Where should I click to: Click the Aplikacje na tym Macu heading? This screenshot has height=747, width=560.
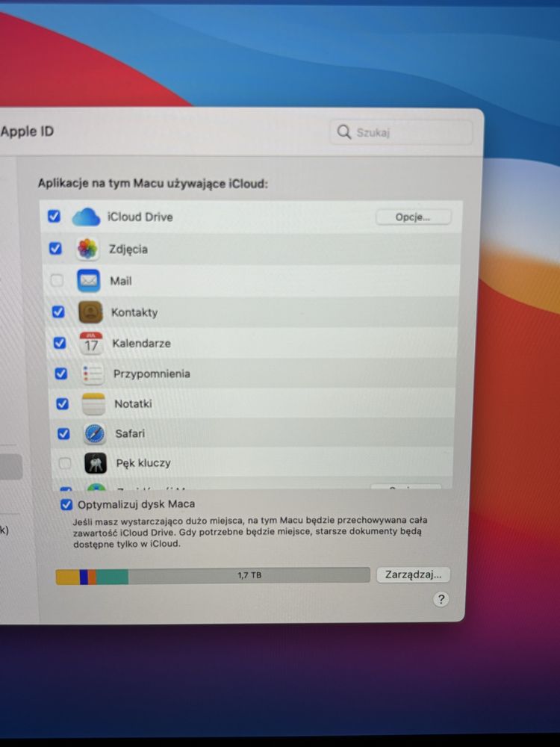point(153,184)
